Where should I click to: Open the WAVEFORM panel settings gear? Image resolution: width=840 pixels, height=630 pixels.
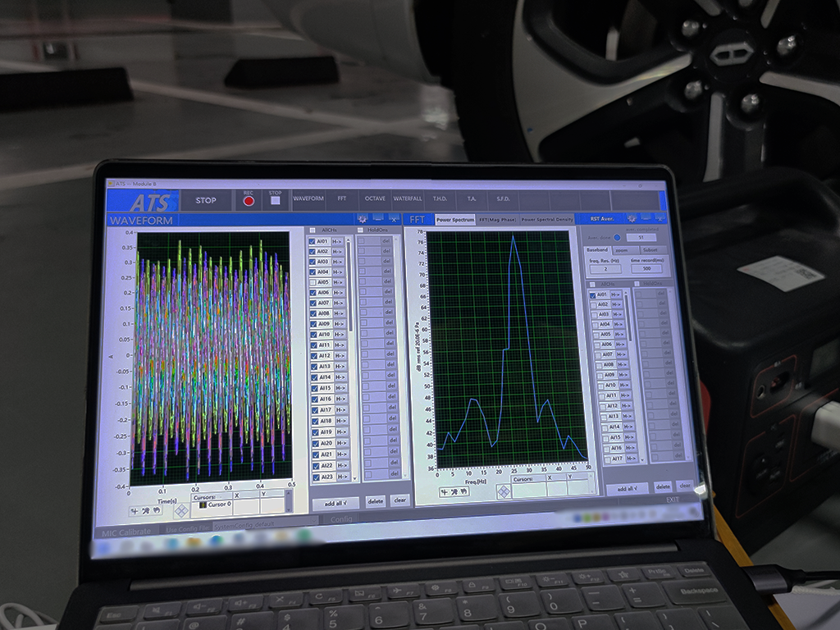tap(362, 219)
